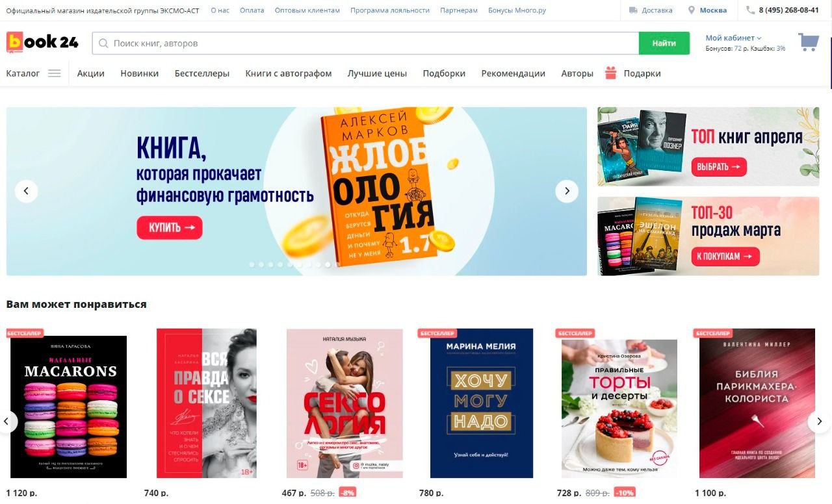Click the gift icon next to Подарки
This screenshot has width=832, height=504.
[x=610, y=73]
